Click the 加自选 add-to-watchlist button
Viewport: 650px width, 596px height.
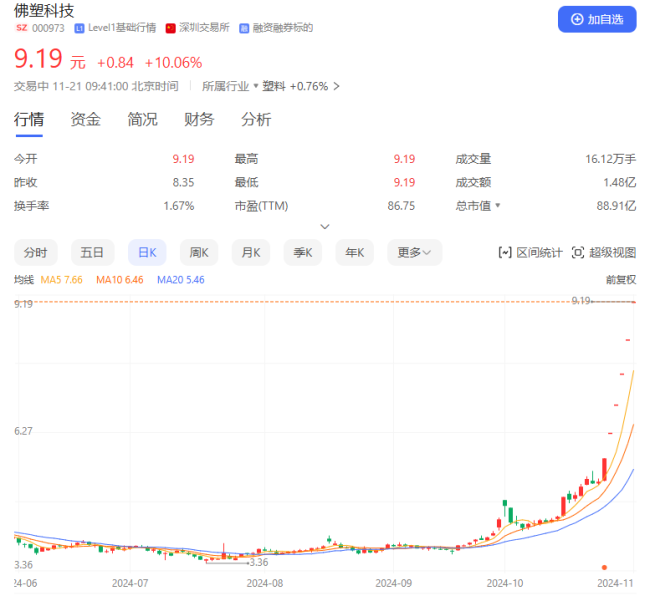[597, 19]
